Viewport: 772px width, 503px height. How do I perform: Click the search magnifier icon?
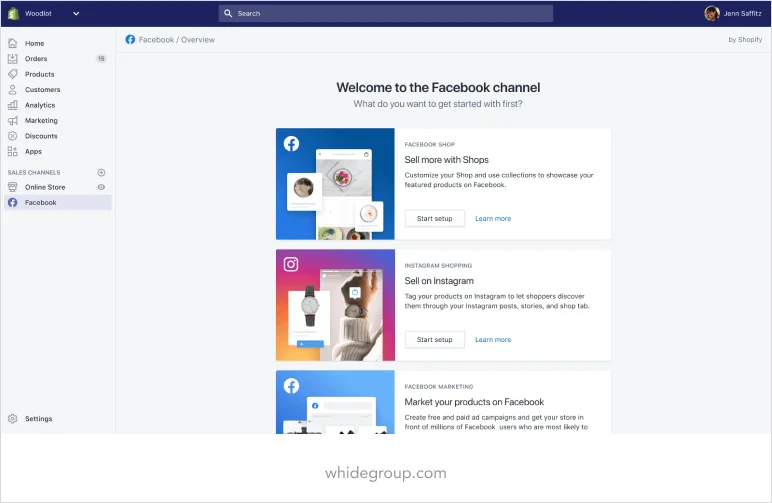tap(228, 13)
